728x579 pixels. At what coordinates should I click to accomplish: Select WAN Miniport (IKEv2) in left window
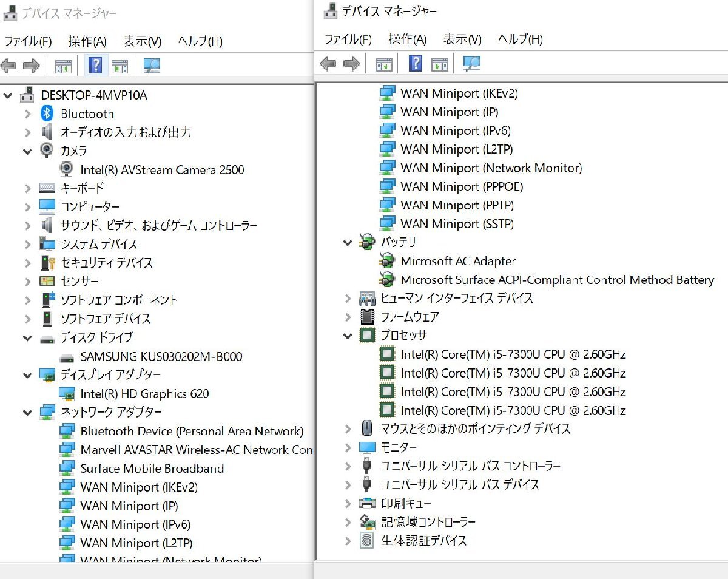click(x=139, y=487)
